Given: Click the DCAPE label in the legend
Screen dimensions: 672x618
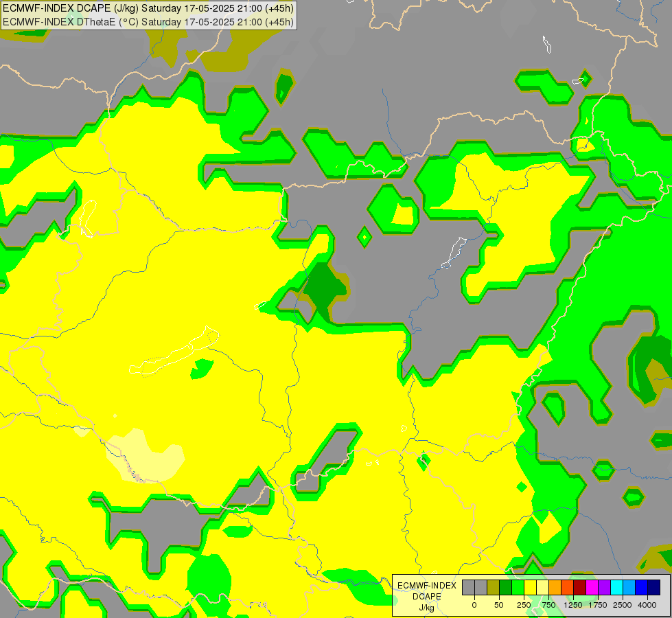Looking at the screenshot, I should (427, 596).
